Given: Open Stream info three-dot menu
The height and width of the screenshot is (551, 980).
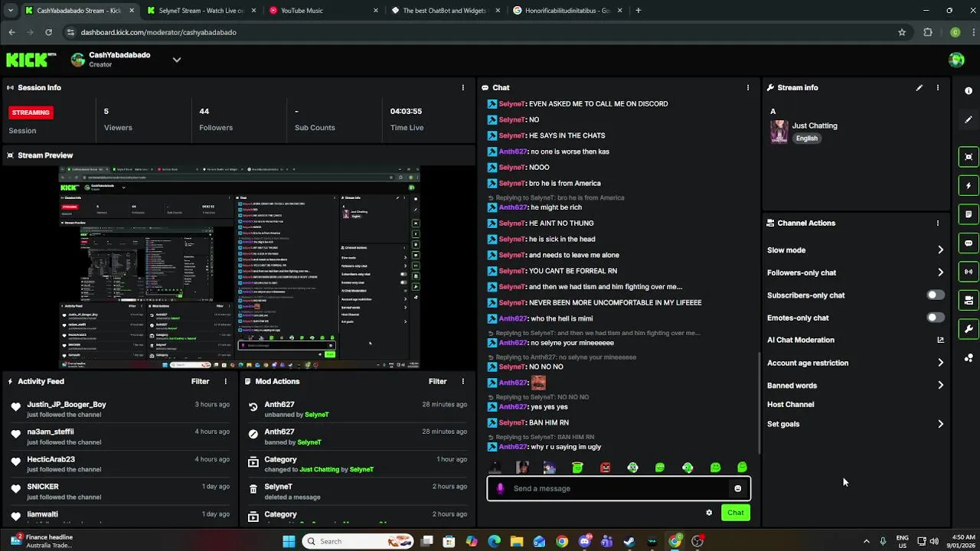Looking at the screenshot, I should pyautogui.click(x=938, y=88).
